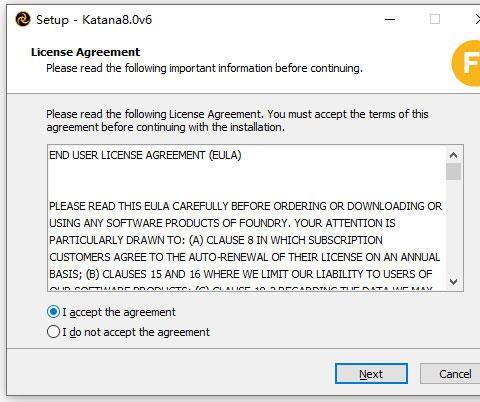Select the accept agreement radio button
Viewport: 480px width, 402px height.
pyautogui.click(x=53, y=312)
